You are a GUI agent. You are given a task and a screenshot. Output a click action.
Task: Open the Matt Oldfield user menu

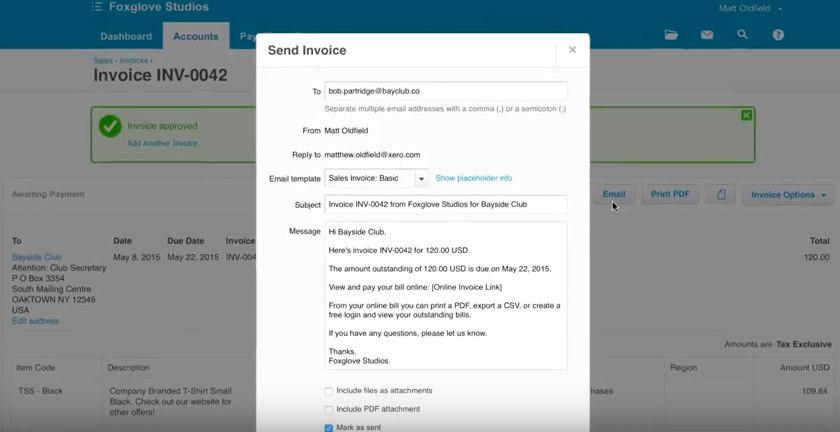[750, 8]
